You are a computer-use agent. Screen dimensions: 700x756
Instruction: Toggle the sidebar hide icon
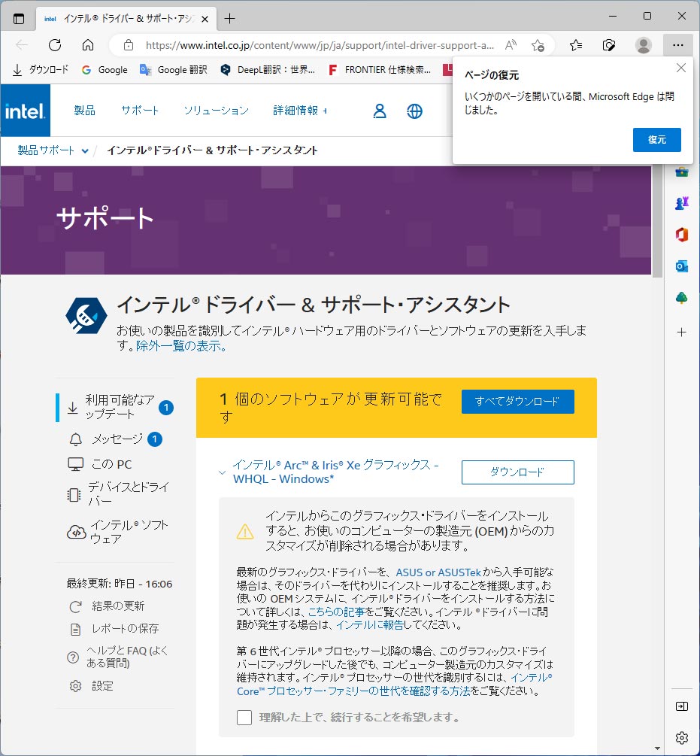pyautogui.click(x=682, y=706)
